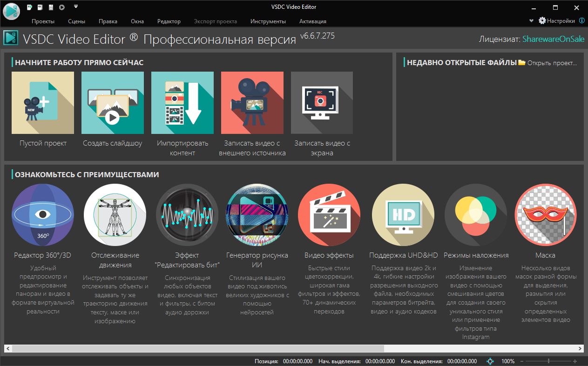This screenshot has height=366, width=588.
Task: Click the motion tracking Vitruvian icon
Action: pos(115,215)
